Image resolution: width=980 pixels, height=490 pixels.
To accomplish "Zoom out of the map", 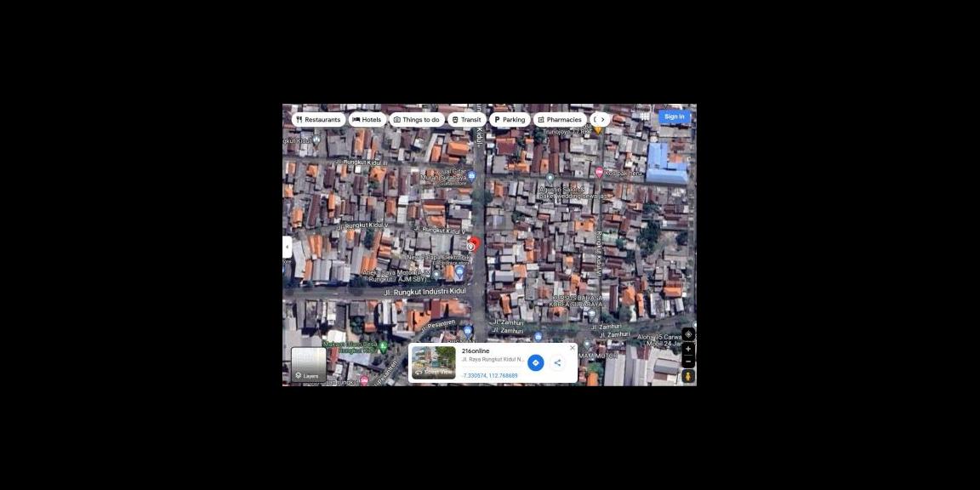I will (688, 362).
